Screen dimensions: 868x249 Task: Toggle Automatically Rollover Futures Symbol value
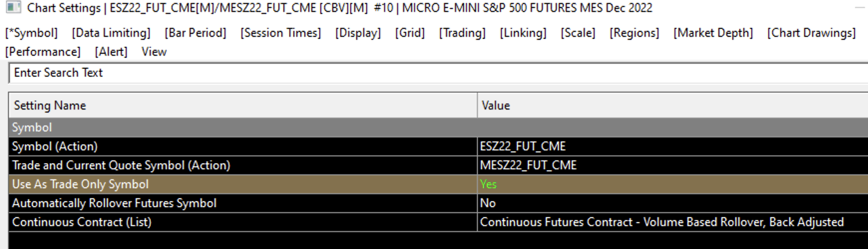click(488, 203)
